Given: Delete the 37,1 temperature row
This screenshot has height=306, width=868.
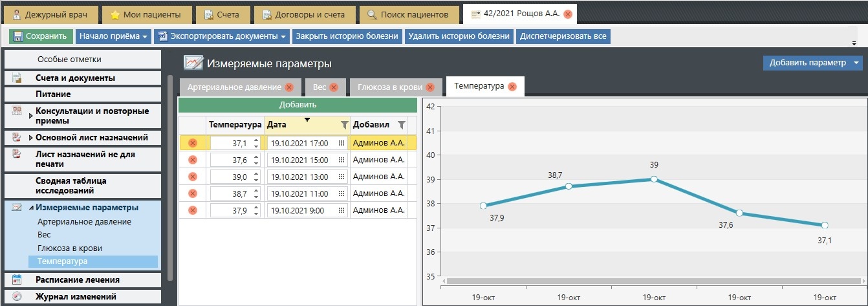Looking at the screenshot, I should (192, 143).
